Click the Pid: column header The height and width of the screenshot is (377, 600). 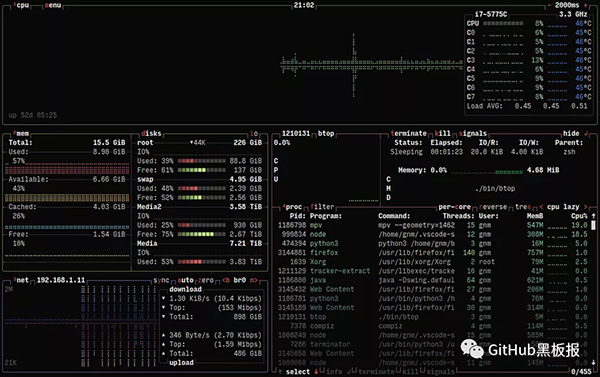point(297,216)
